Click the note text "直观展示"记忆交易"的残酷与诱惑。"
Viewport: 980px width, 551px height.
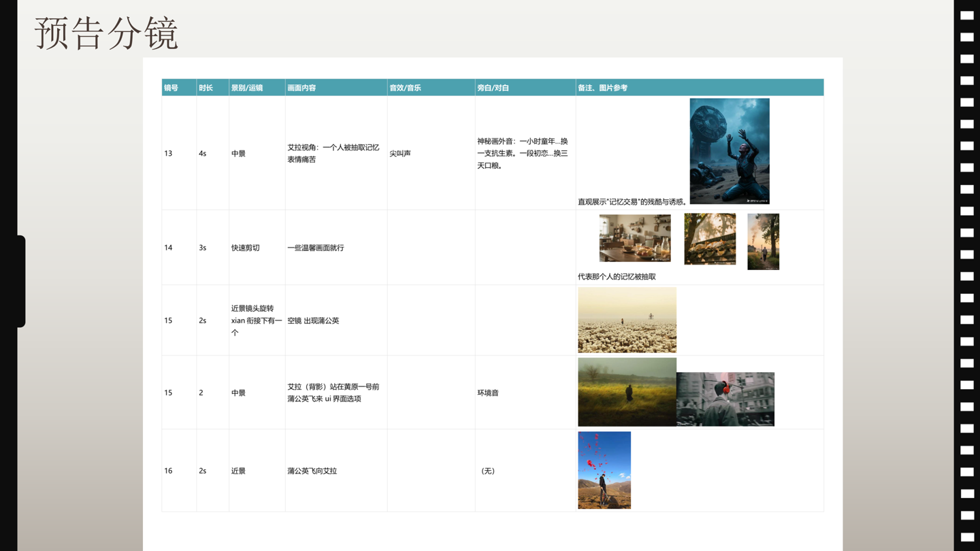coord(632,202)
